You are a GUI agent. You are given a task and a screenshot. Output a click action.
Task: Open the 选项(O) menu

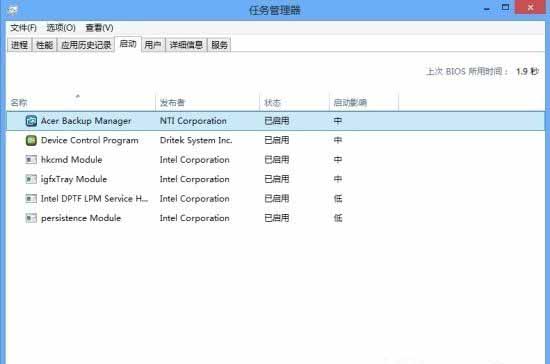click(61, 28)
